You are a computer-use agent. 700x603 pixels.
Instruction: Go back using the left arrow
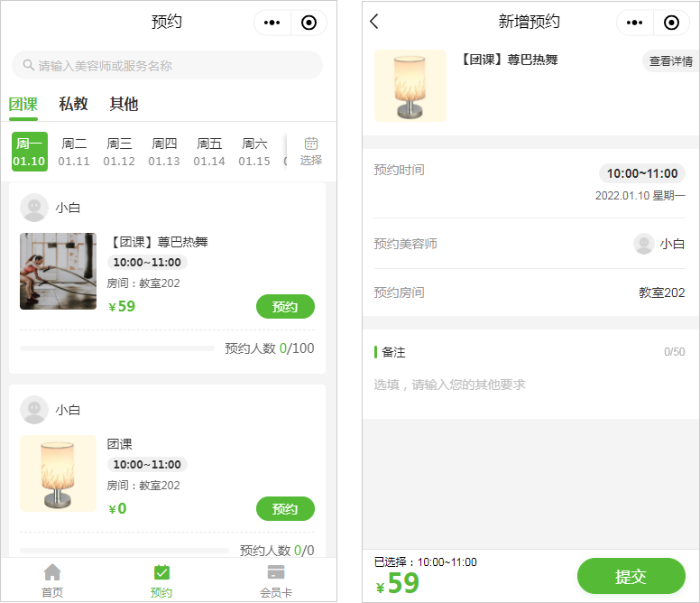point(375,23)
